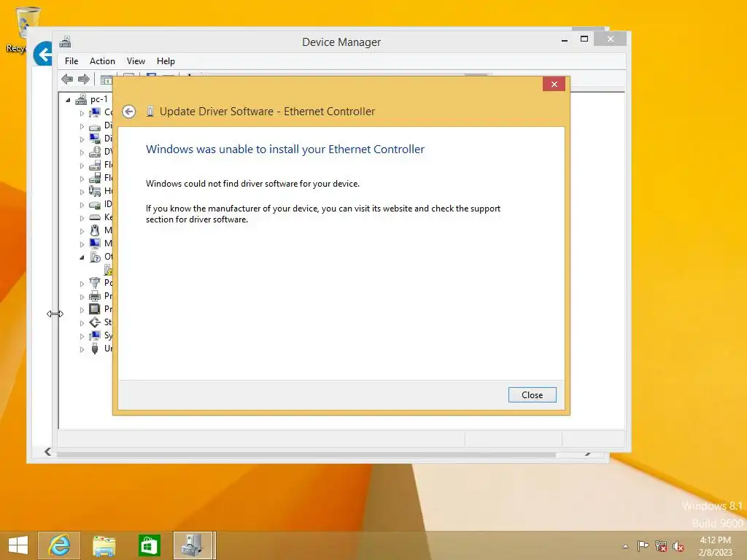Screen dimensions: 747x560
Task: Click the network status tray icon
Action: (x=660, y=546)
